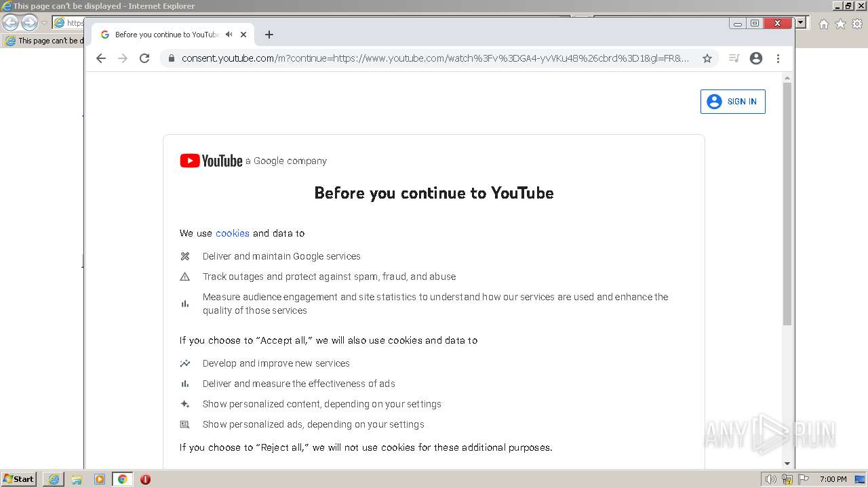Open the cookies link

point(233,233)
